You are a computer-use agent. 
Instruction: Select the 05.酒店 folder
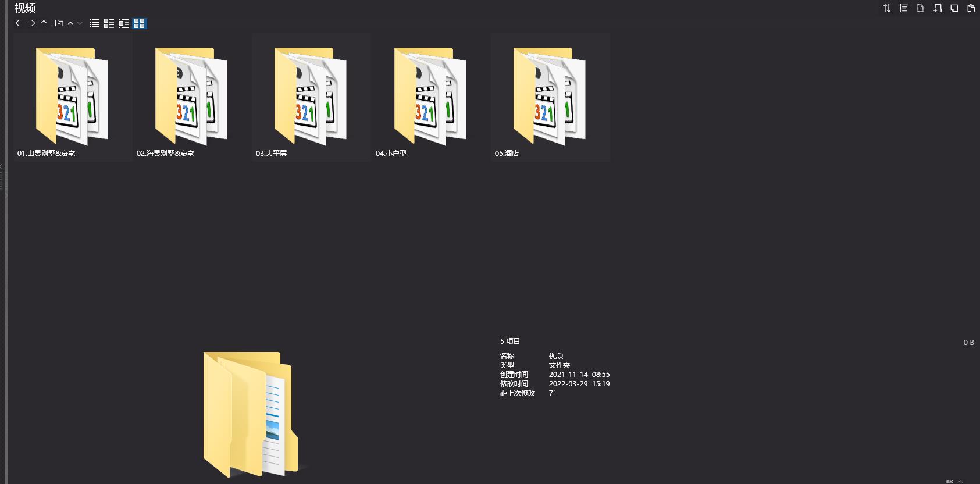(550, 97)
